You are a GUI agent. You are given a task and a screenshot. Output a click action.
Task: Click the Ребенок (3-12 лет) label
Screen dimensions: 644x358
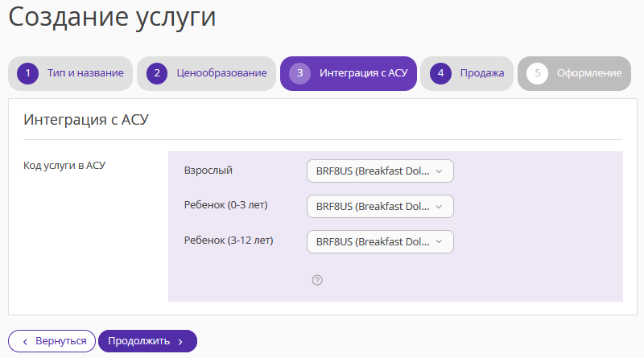pyautogui.click(x=229, y=241)
